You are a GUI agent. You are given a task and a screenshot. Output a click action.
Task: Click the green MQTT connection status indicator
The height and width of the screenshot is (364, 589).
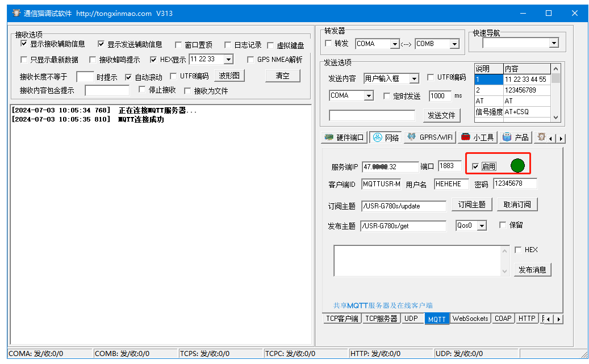tap(517, 165)
